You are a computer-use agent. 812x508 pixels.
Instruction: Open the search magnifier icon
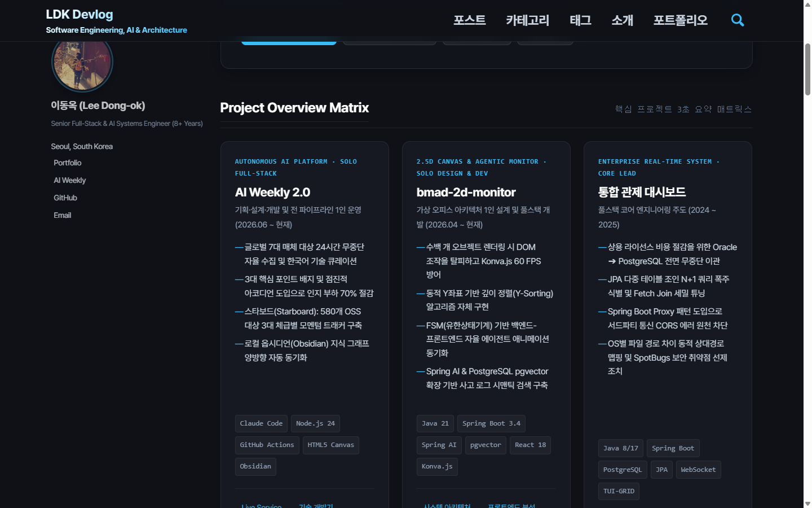pos(738,20)
